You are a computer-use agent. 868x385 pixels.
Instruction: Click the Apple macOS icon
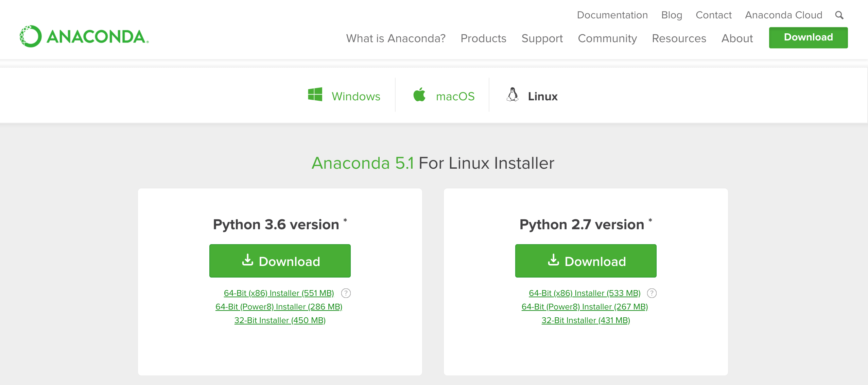(x=419, y=94)
